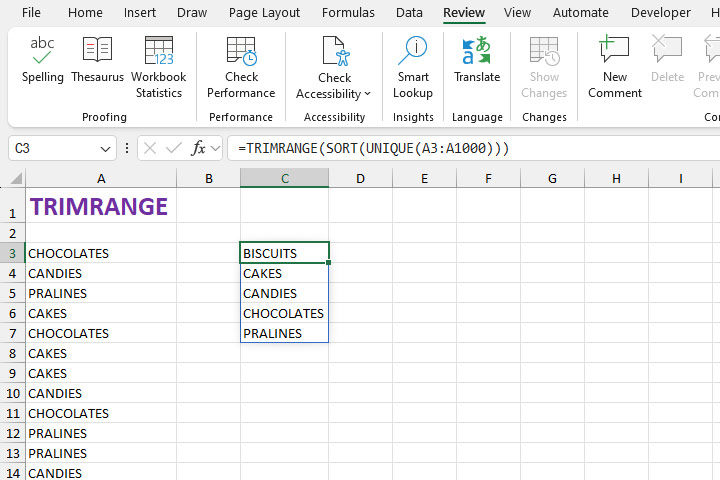Switch to the Home tab

click(x=85, y=13)
